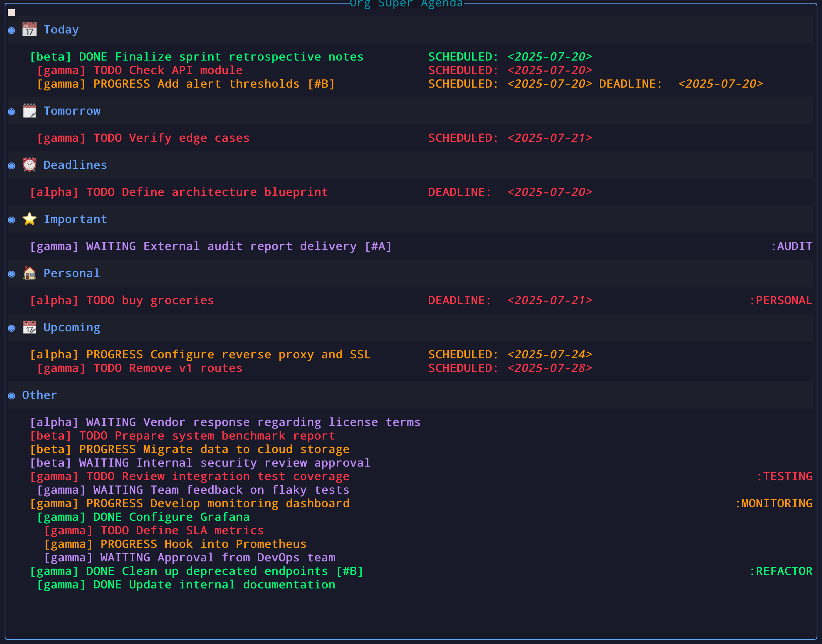Screen dimensions: 822x644
Task: Select the Upcoming heading text
Action: click(x=72, y=327)
